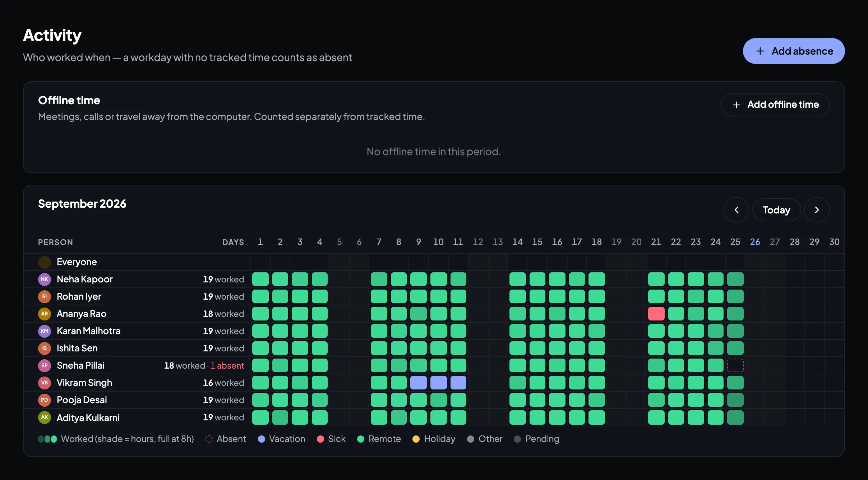Click the Absent legend dashed circle
Screen dimensions: 868x480
(209, 439)
